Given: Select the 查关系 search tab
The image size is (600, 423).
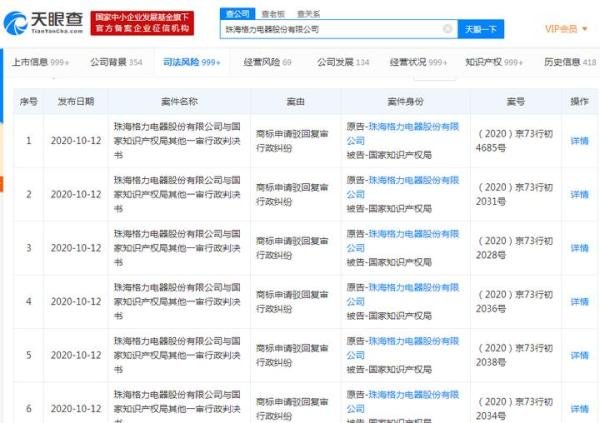Looking at the screenshot, I should [x=308, y=14].
